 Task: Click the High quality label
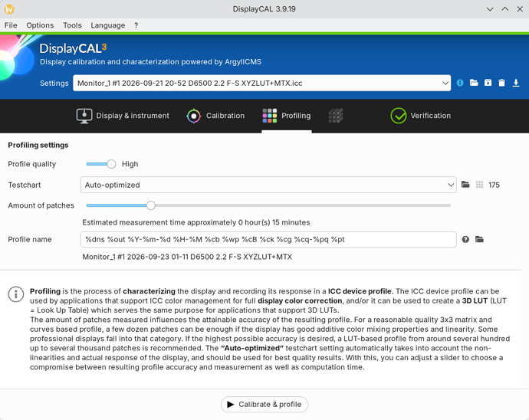(130, 164)
